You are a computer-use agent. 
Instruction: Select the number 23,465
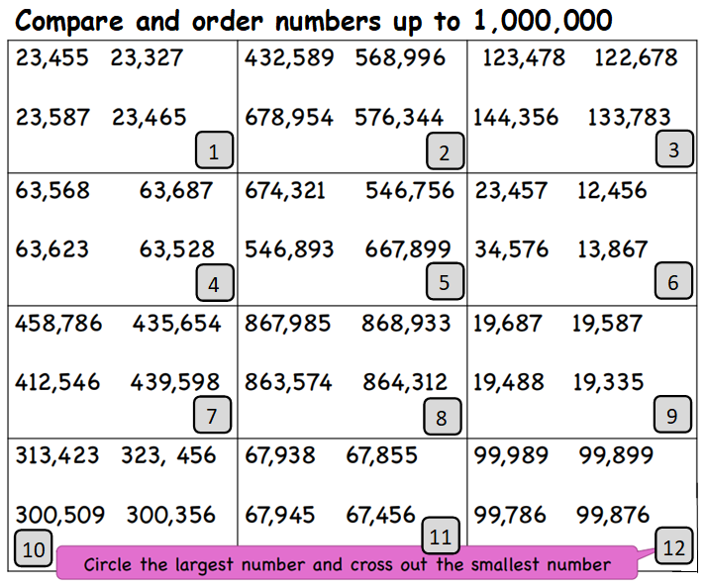150,118
